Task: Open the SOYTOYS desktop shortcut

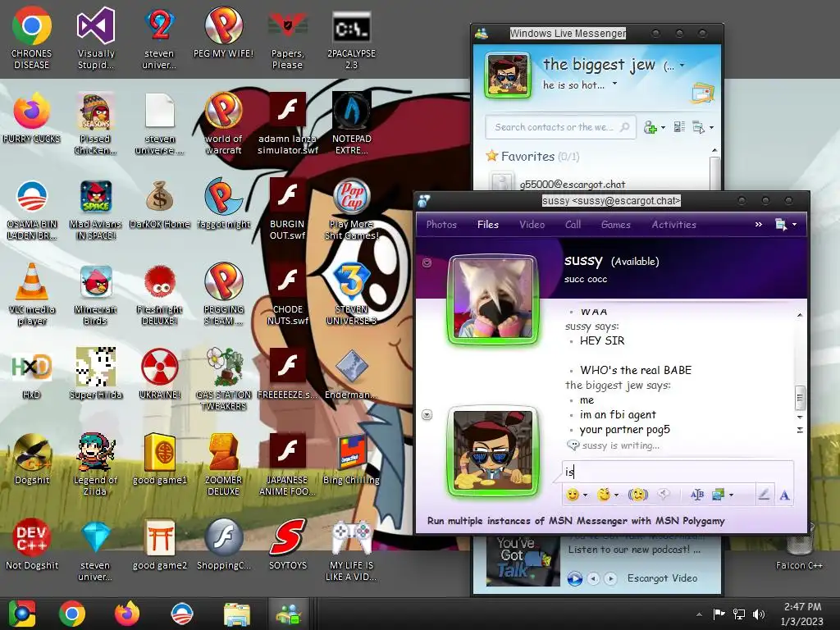Action: (287, 545)
